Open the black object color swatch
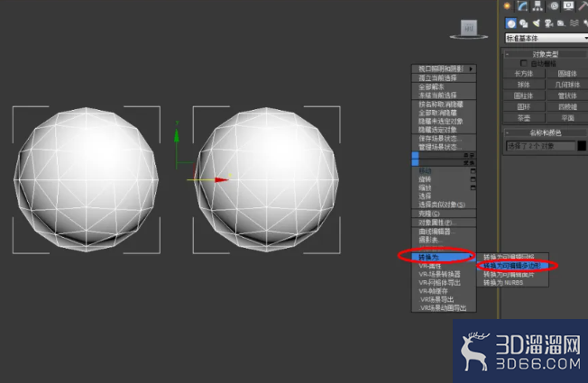Screen dimensions: 588x383 pyautogui.click(x=582, y=146)
